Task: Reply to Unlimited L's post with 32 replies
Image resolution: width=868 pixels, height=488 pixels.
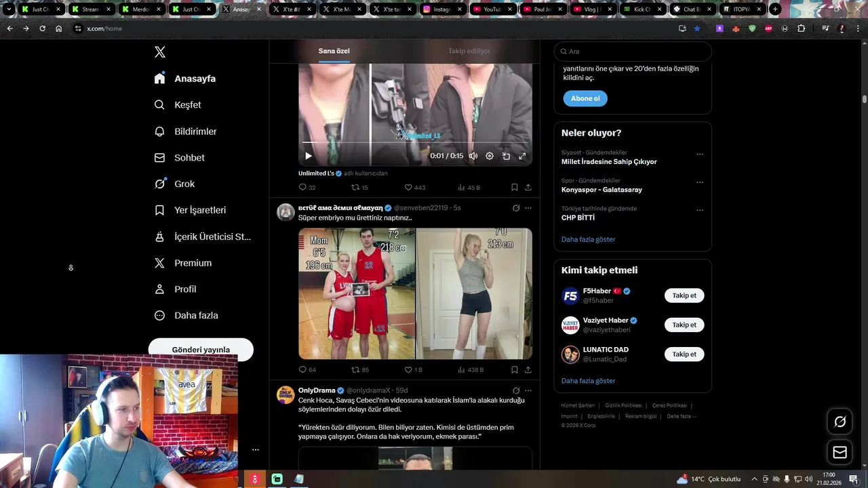Action: pos(307,188)
